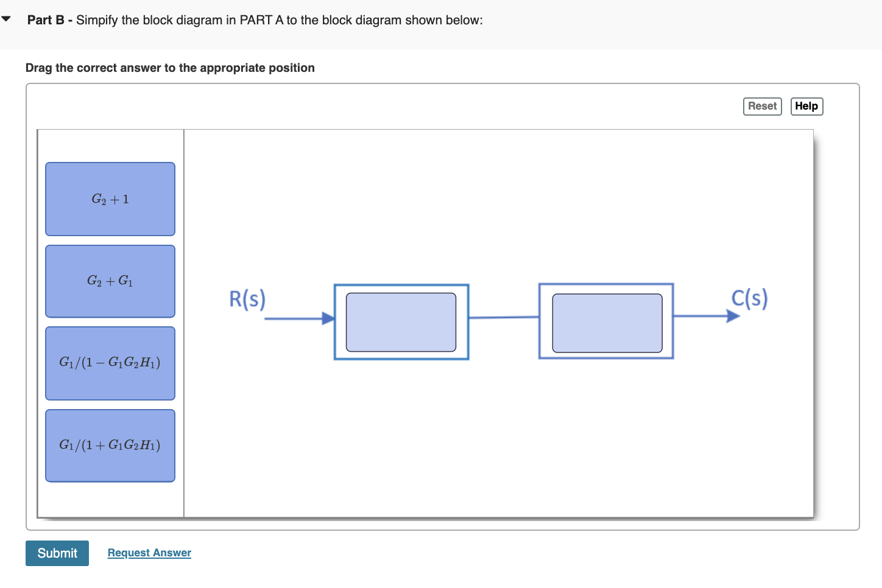
Task: Submit your answer
Action: point(57,553)
